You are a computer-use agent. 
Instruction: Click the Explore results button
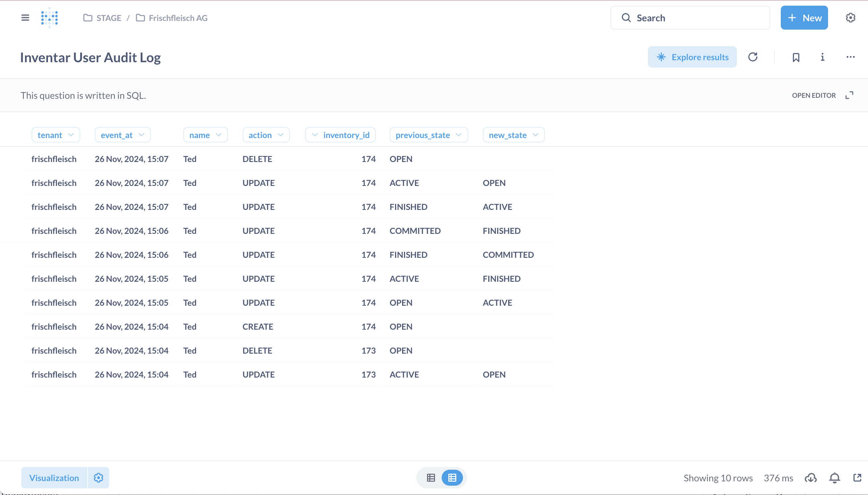[692, 57]
